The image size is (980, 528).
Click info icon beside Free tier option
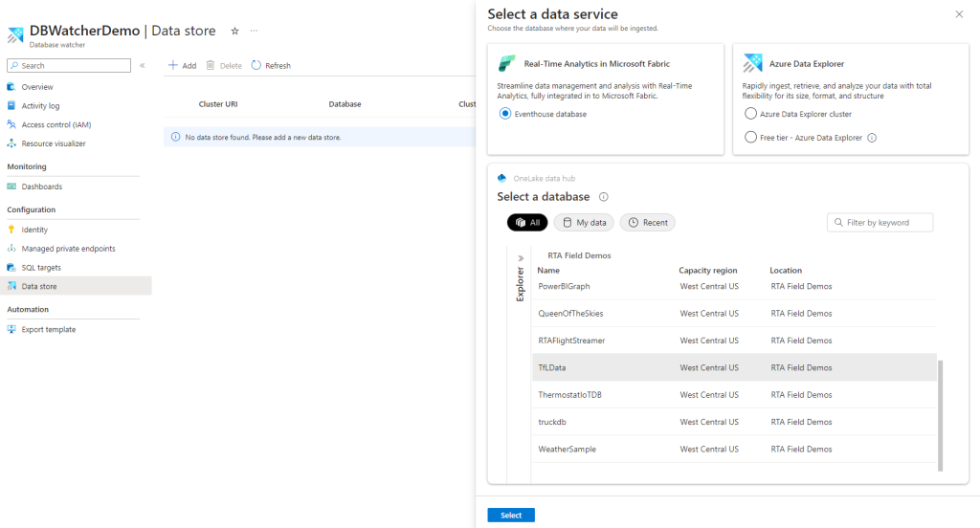point(872,138)
